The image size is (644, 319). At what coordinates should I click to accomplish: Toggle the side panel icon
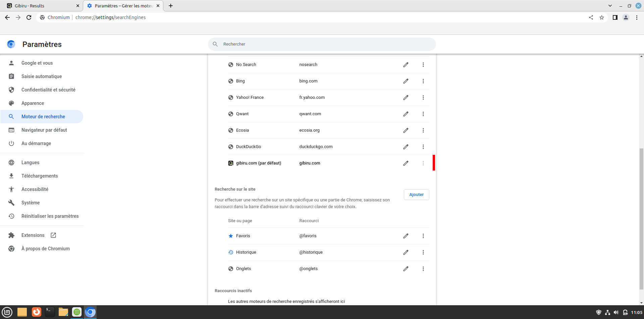point(615,17)
